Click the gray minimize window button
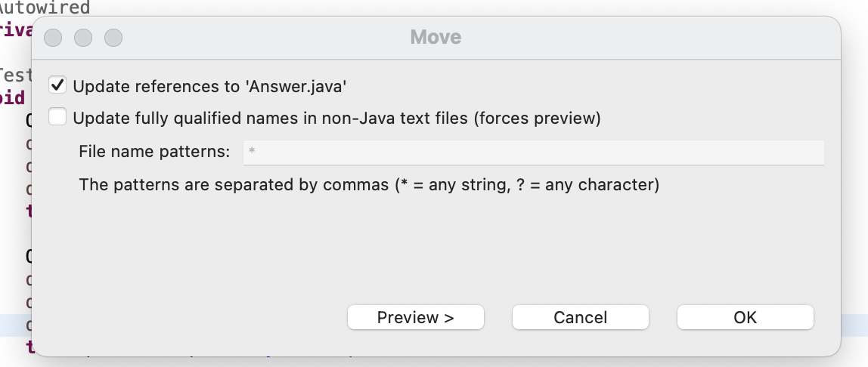Image resolution: width=868 pixels, height=367 pixels. 83,38
